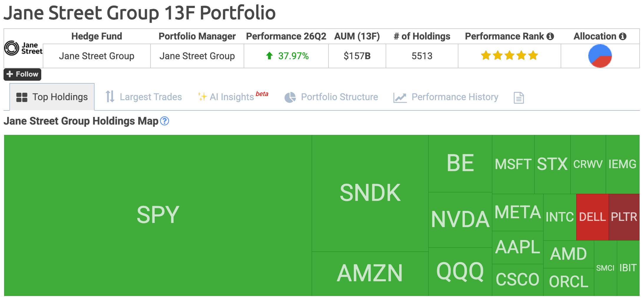644x301 pixels.
Task: Switch to the Largest Trades tab
Action: coord(144,97)
